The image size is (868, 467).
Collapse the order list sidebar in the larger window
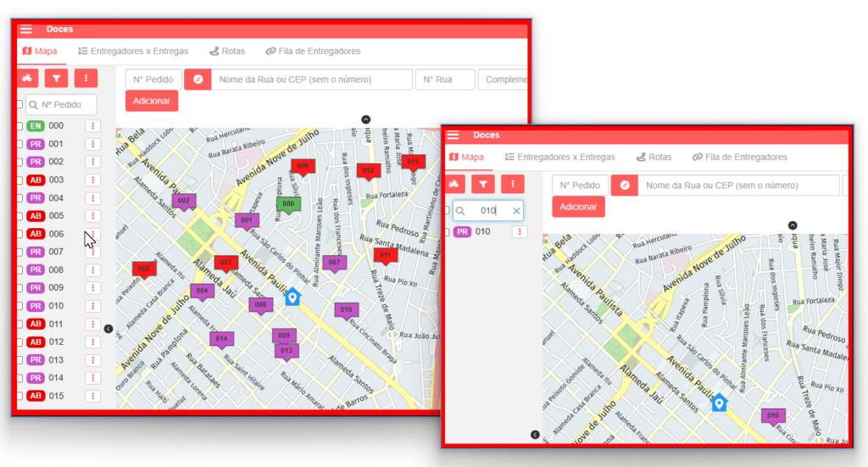108,328
